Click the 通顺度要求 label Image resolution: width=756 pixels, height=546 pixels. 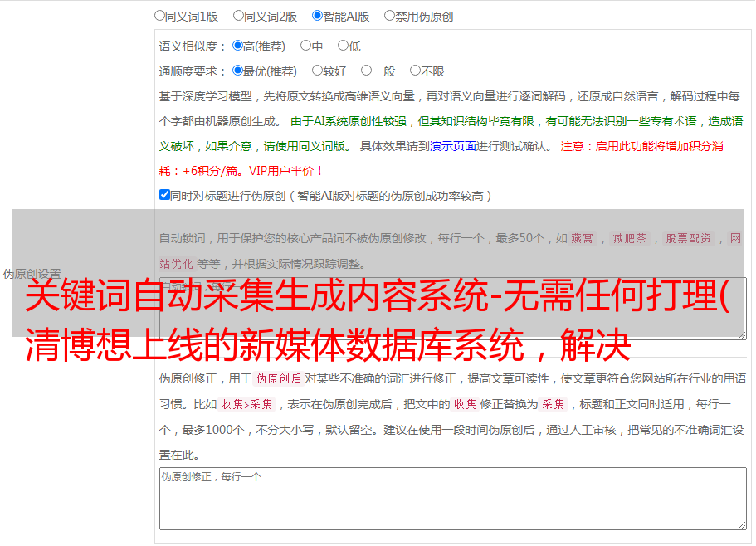193,71
